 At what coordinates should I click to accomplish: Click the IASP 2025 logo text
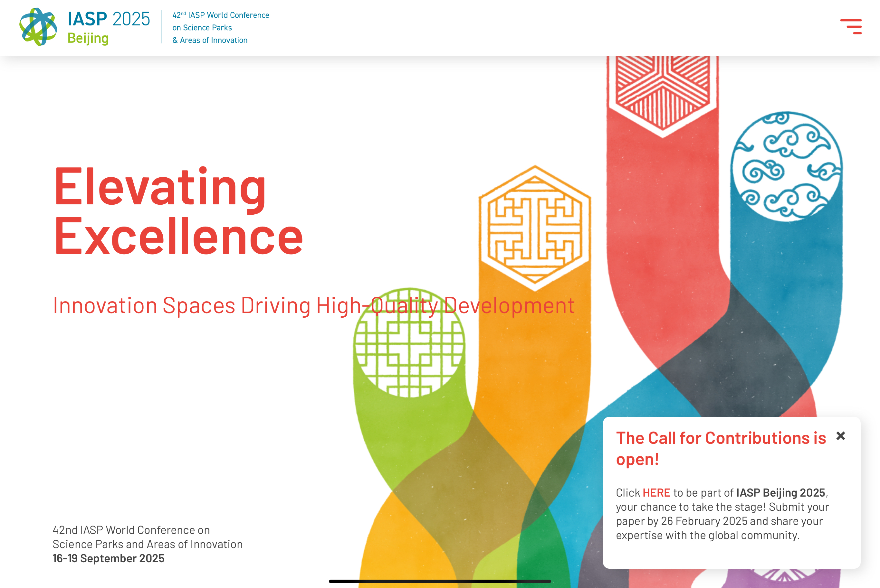pos(109,19)
